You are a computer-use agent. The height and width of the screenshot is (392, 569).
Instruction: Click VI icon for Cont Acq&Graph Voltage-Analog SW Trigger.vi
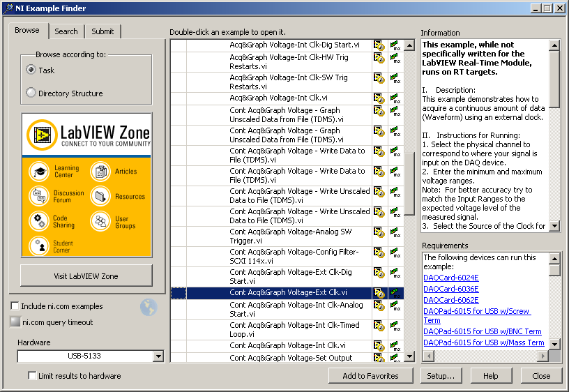click(x=379, y=232)
